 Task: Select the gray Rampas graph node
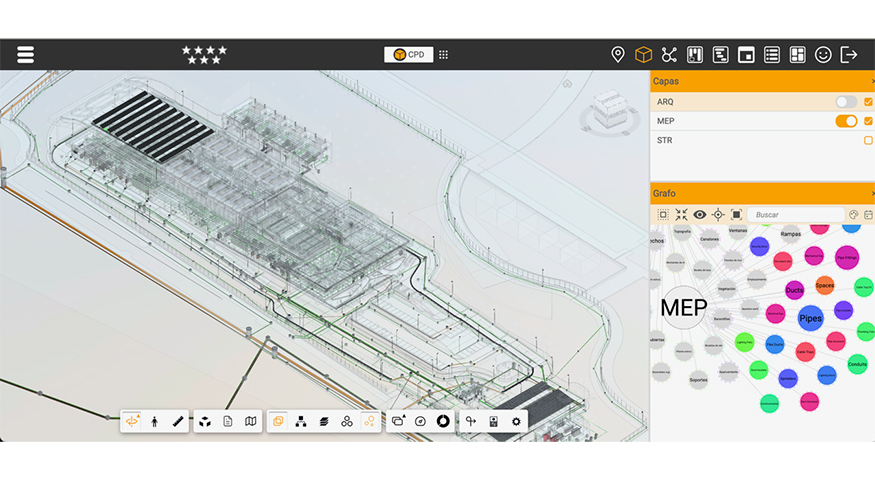pos(791,234)
